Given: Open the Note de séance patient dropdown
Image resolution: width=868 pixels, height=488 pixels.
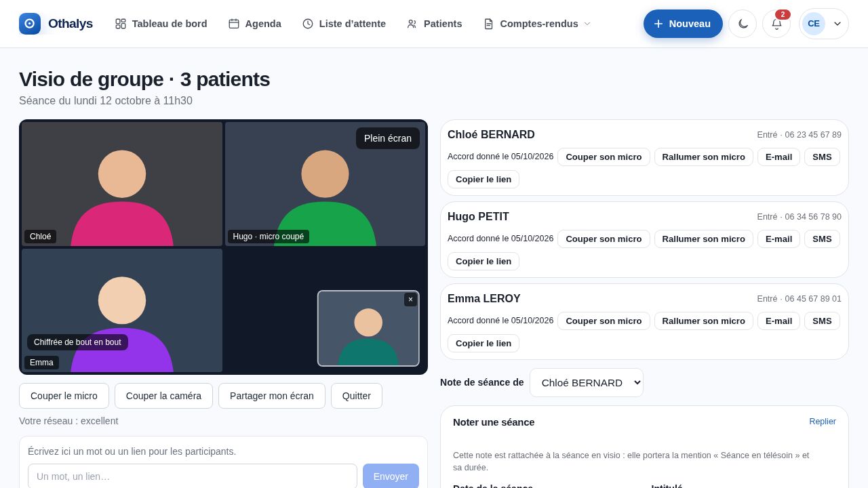Looking at the screenshot, I should [587, 382].
